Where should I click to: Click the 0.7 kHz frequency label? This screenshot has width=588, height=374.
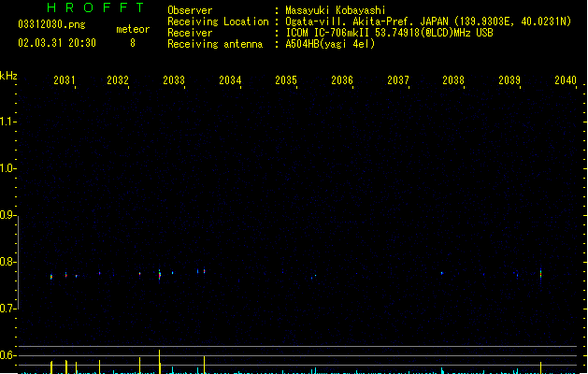[7, 309]
